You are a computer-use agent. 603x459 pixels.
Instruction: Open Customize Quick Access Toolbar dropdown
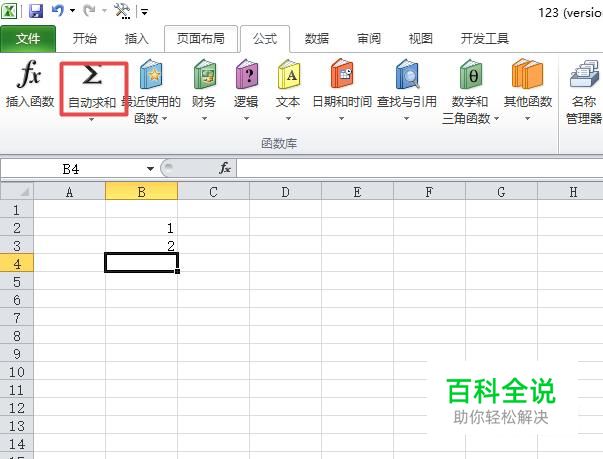[x=145, y=12]
